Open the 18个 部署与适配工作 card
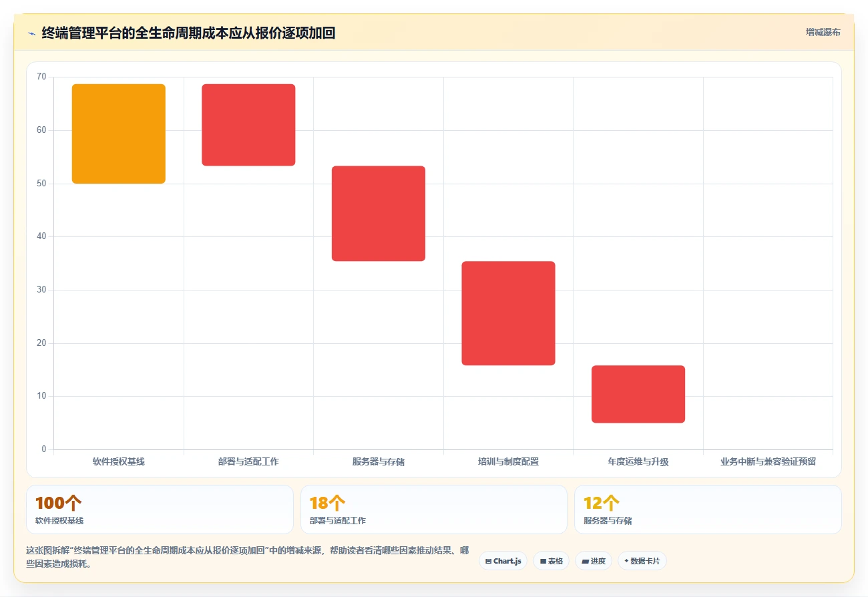 434,510
